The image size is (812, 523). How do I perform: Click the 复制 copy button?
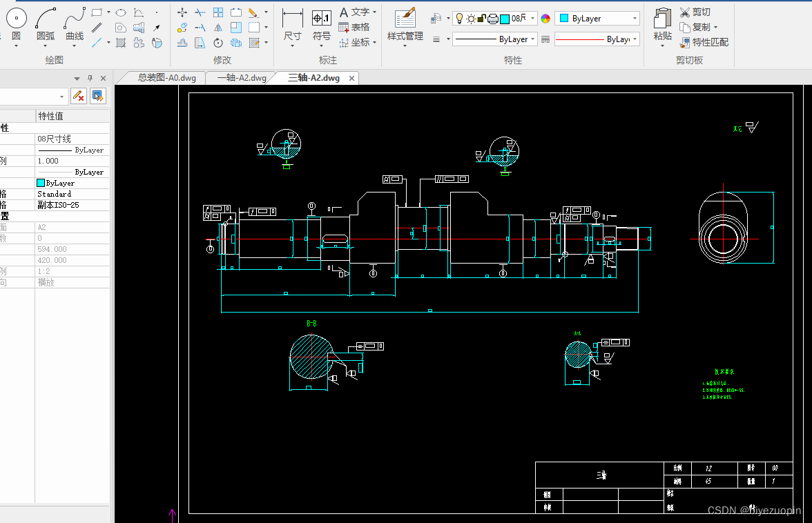695,27
